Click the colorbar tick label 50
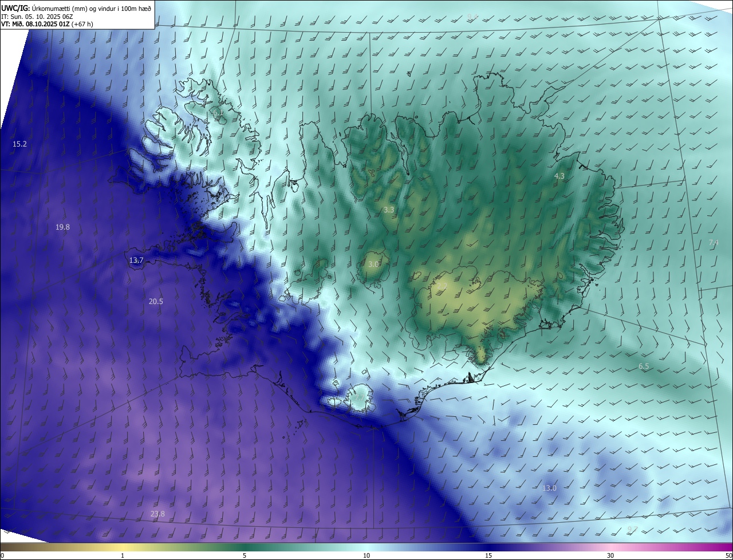This screenshot has width=733, height=560. (728, 555)
